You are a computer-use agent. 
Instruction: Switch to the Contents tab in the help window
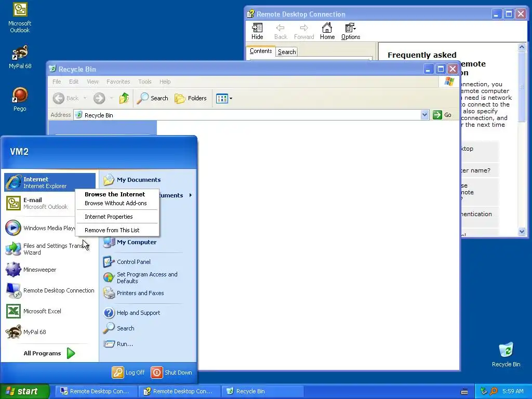point(261,51)
